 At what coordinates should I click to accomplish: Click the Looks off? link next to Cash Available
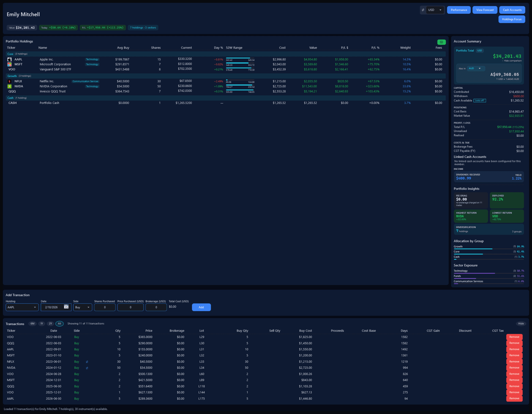479,101
